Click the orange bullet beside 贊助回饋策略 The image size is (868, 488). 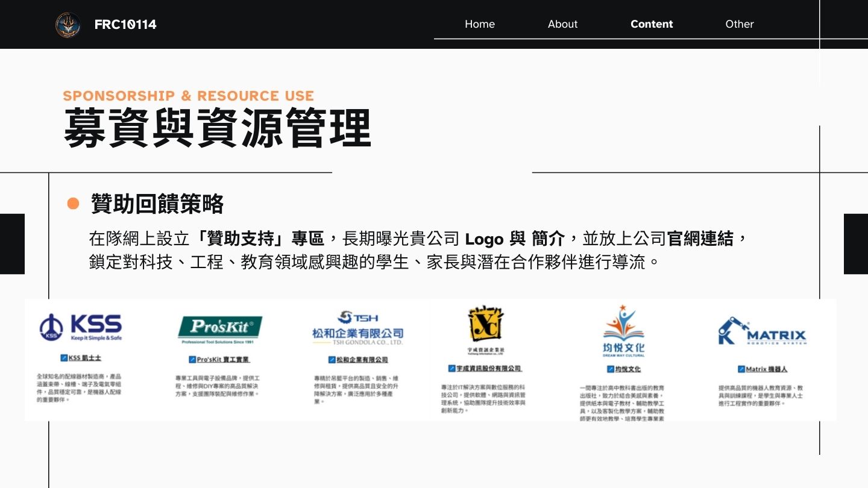(x=73, y=204)
